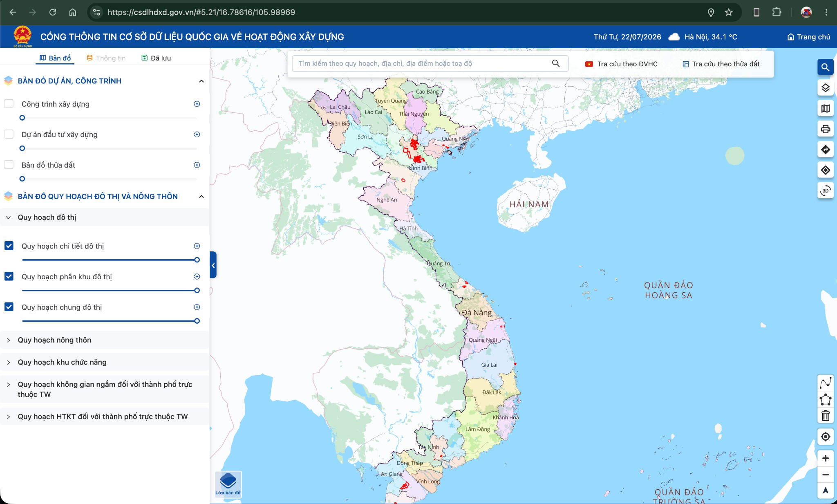Collapse Bản đồ quy hoạch đô thị section
The image size is (837, 504).
[201, 197]
